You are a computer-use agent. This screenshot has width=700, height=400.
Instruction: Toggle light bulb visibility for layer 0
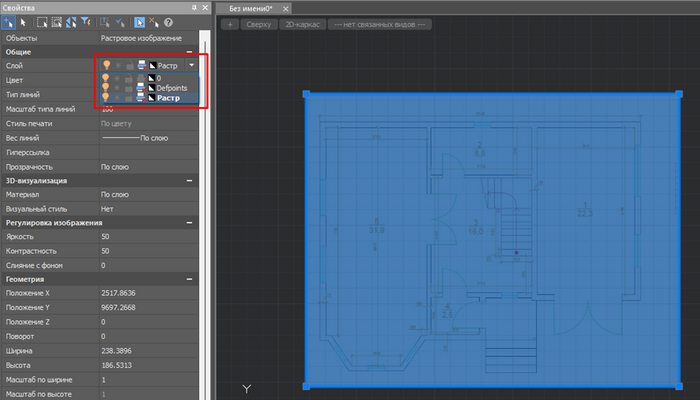[106, 77]
